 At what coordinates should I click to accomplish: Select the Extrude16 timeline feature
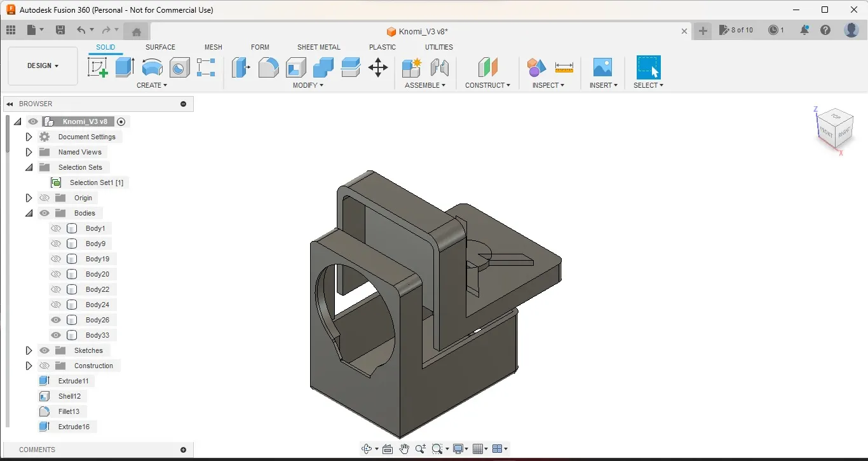click(x=73, y=427)
